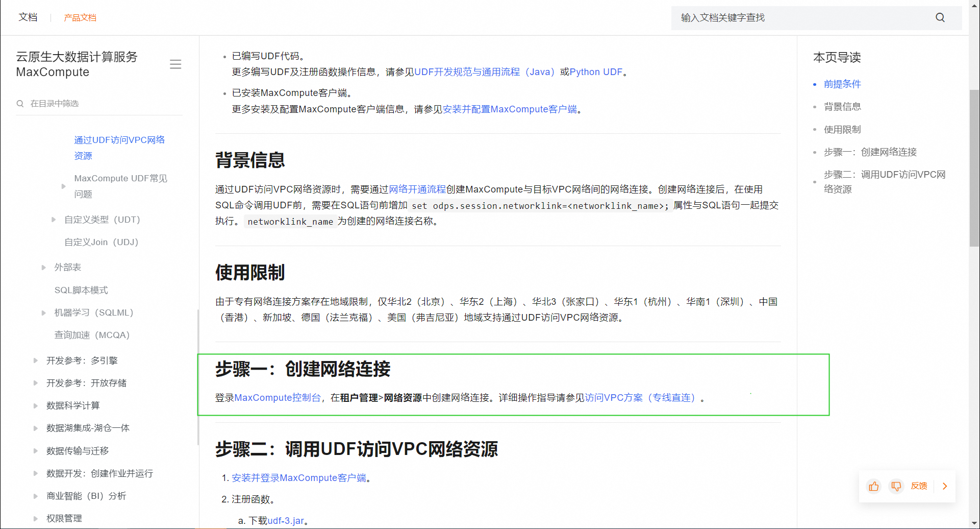Screen dimensions: 980x529
Task: Jump to 步骤二 in page guide
Action: coord(885,182)
